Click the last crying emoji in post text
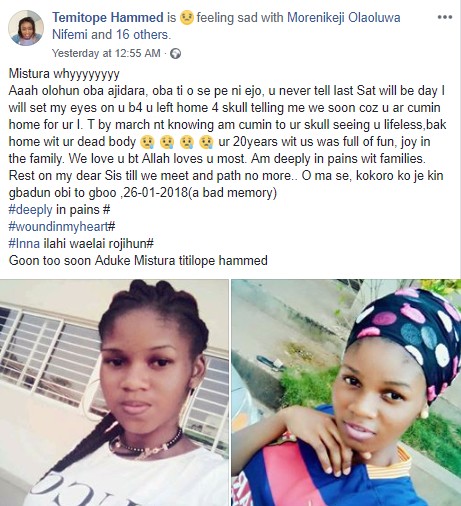This screenshot has width=461, height=506. pos(206,142)
